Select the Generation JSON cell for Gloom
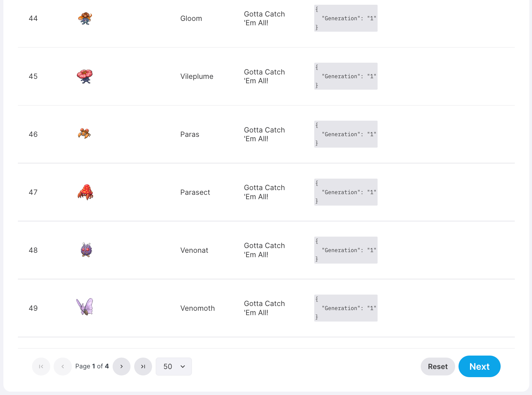532x395 pixels. [x=346, y=18]
